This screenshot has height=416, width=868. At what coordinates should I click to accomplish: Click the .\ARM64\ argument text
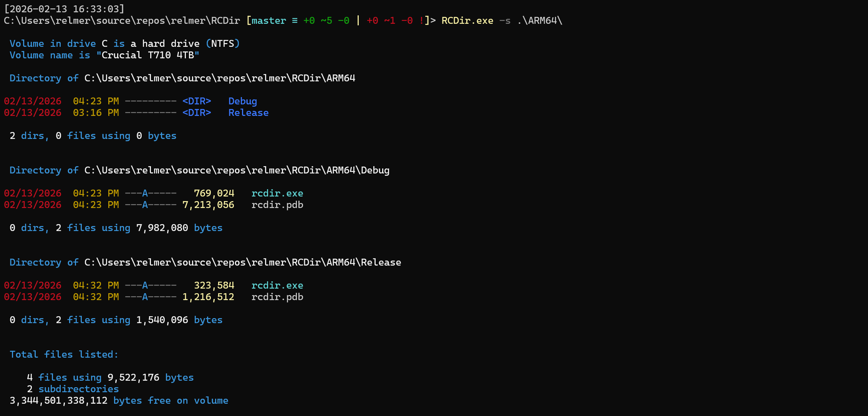click(x=539, y=21)
